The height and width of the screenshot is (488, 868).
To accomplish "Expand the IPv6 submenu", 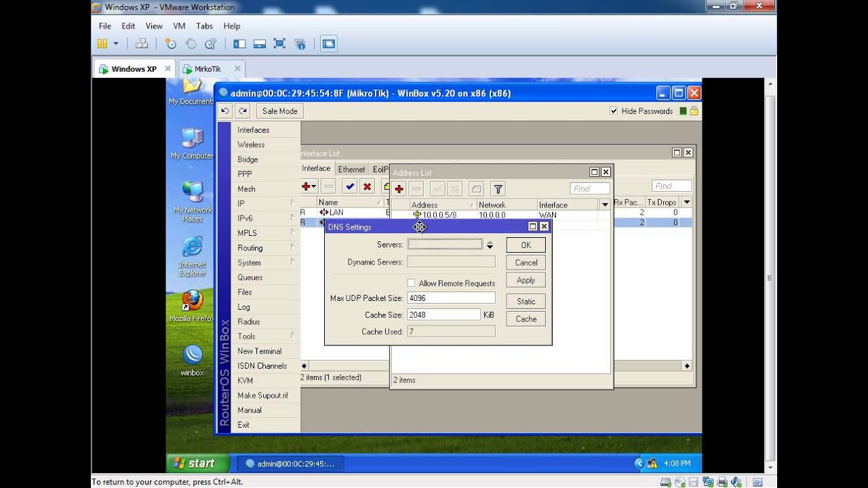I will [265, 218].
